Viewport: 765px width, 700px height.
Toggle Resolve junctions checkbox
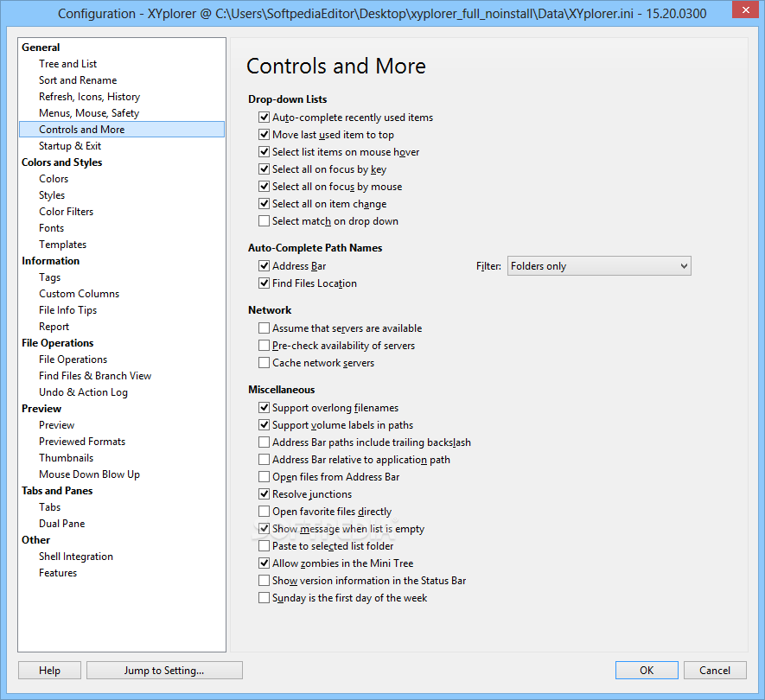click(x=264, y=494)
